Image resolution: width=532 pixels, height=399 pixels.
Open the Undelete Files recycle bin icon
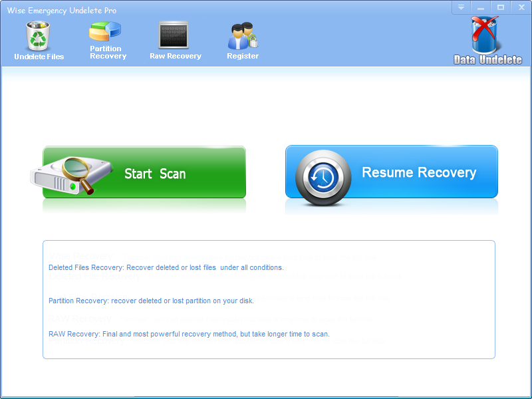coord(39,35)
